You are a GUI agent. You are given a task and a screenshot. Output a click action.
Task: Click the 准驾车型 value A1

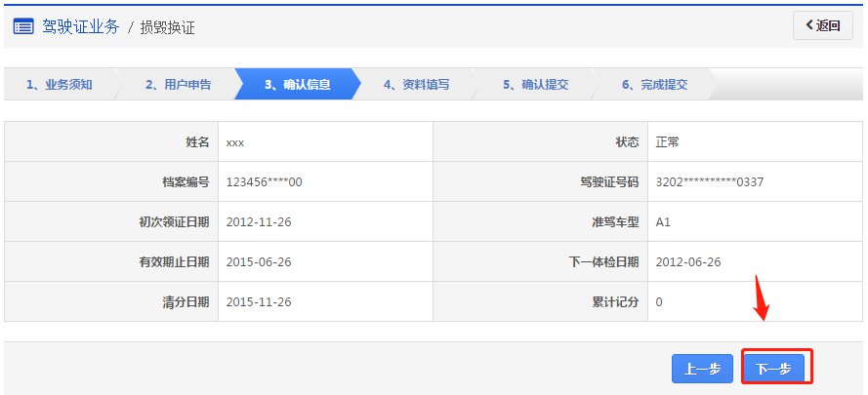[663, 222]
